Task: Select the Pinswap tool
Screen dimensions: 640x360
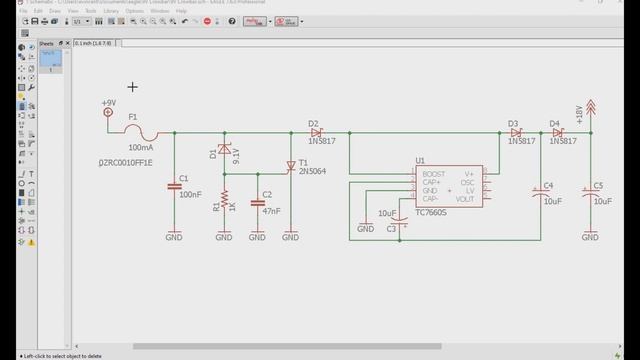Action: pyautogui.click(x=22, y=116)
